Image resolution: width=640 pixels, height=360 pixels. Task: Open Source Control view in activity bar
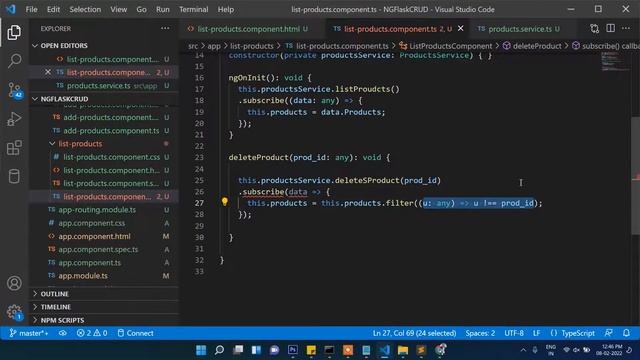click(x=14, y=90)
